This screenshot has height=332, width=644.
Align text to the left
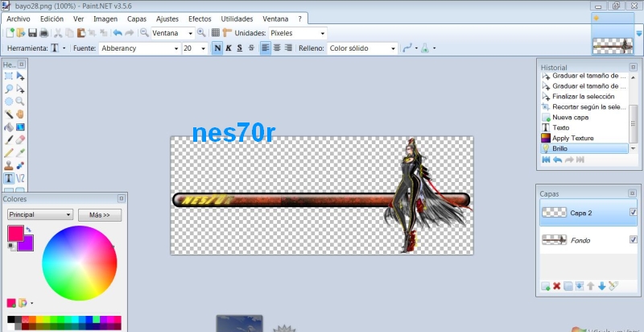[x=266, y=48]
